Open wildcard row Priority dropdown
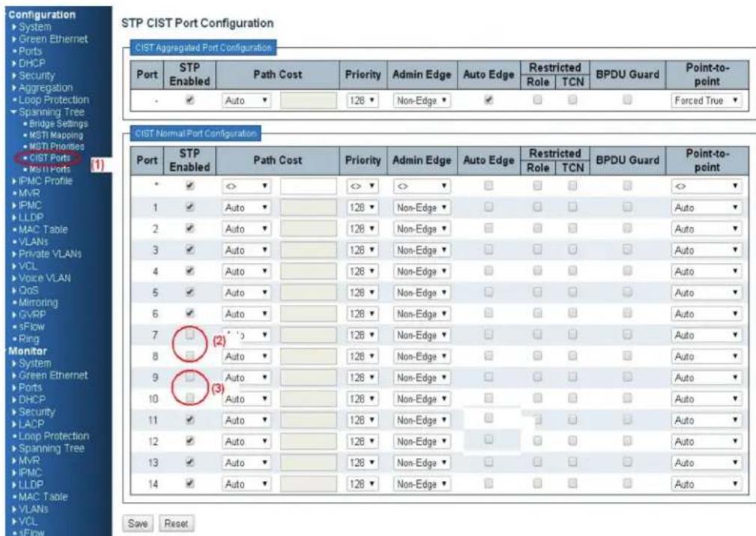Screen dimensions: 756x536 click(x=362, y=186)
